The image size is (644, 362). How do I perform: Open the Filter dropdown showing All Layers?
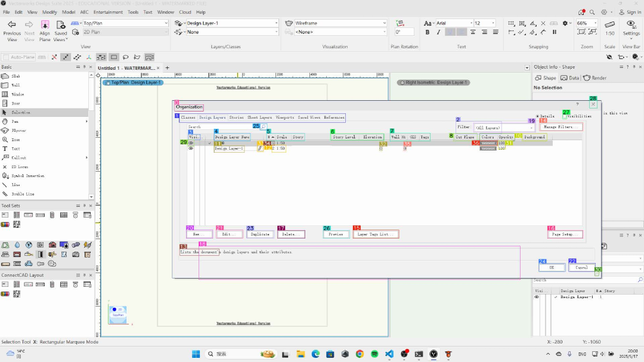(503, 128)
